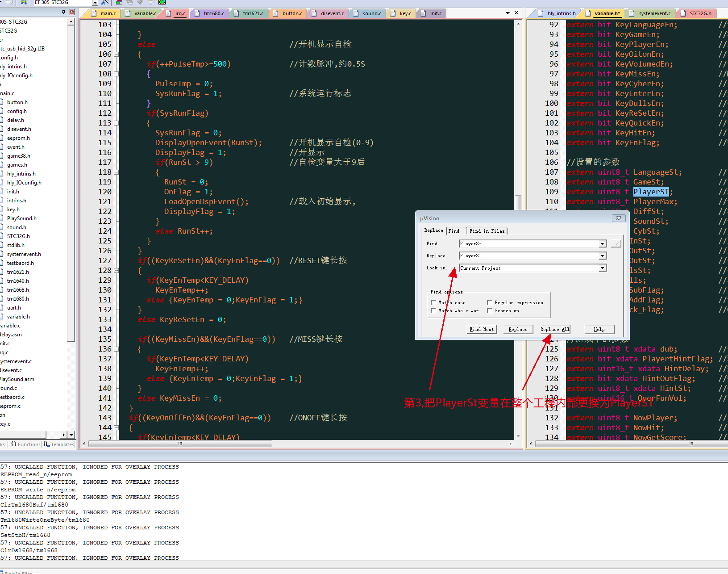Open the Find in Files tab

pyautogui.click(x=487, y=231)
